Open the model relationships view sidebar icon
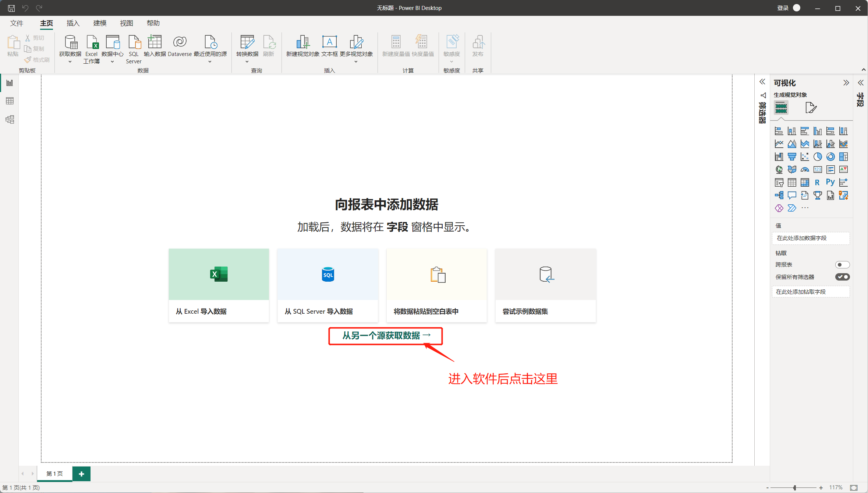The width and height of the screenshot is (868, 493). click(x=10, y=119)
